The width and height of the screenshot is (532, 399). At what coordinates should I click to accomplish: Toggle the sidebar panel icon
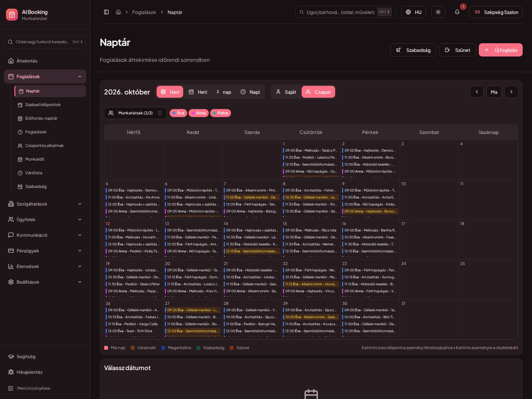tap(106, 12)
